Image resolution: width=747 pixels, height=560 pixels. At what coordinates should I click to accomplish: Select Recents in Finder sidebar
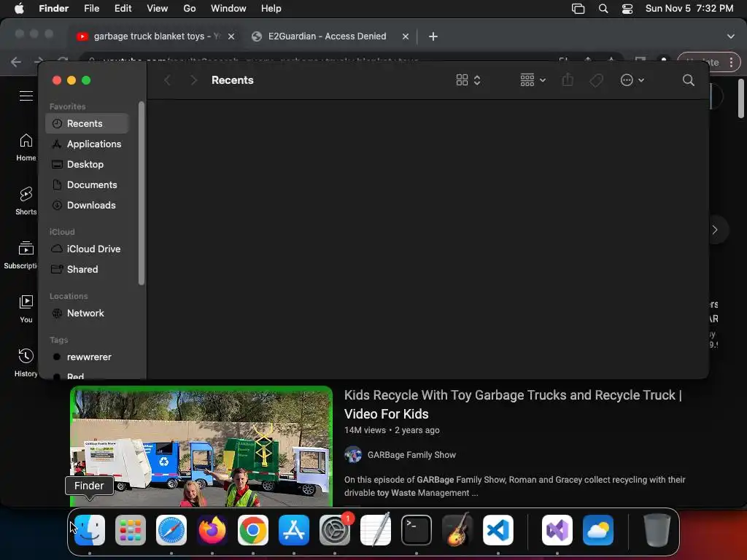coord(88,123)
